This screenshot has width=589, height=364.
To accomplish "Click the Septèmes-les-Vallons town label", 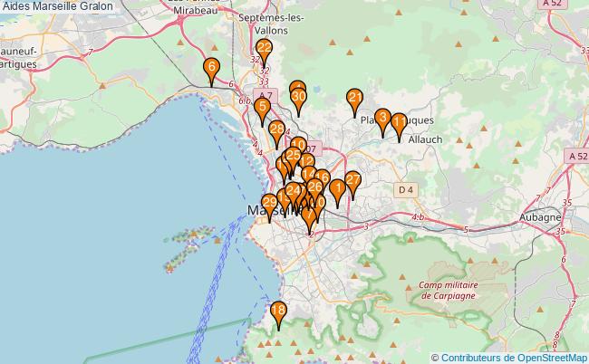I will 272,24.
